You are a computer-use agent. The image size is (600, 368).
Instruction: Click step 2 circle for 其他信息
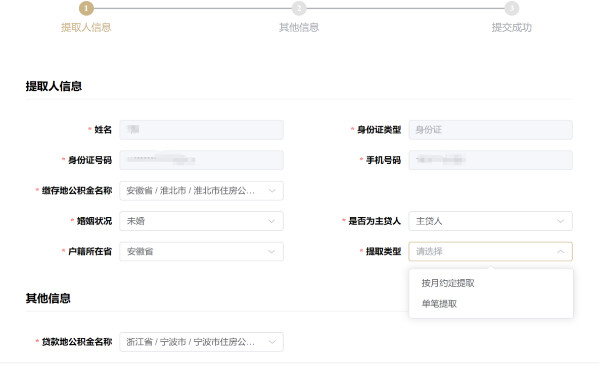(299, 8)
